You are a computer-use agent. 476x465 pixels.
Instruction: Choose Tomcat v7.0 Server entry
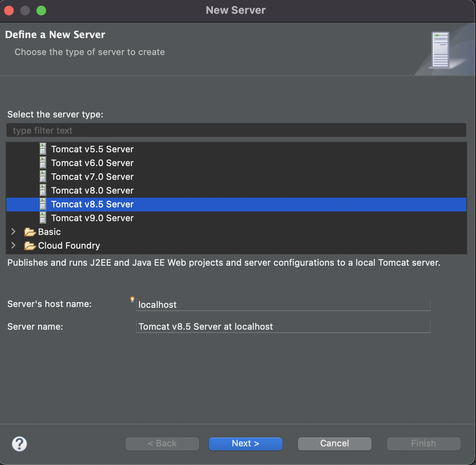pos(236,177)
